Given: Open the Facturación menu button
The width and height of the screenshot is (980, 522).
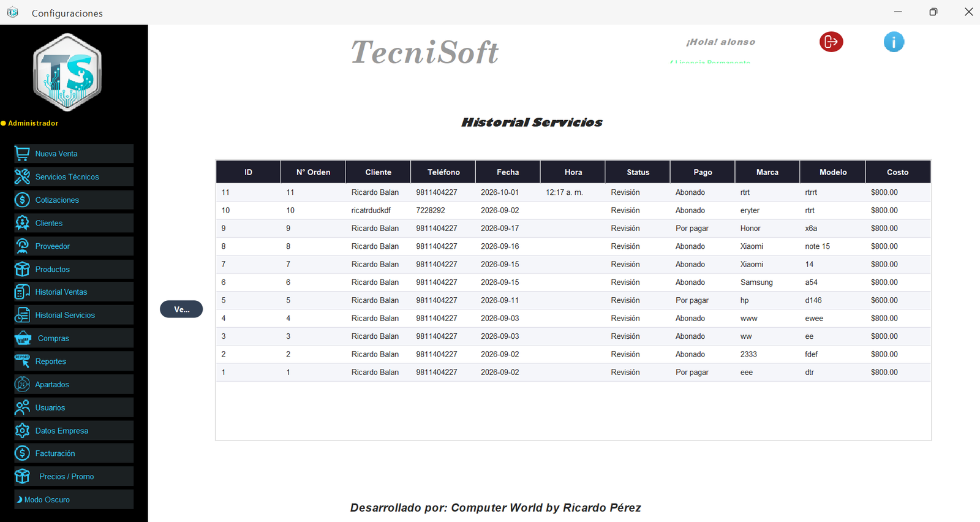Looking at the screenshot, I should click(x=74, y=453).
